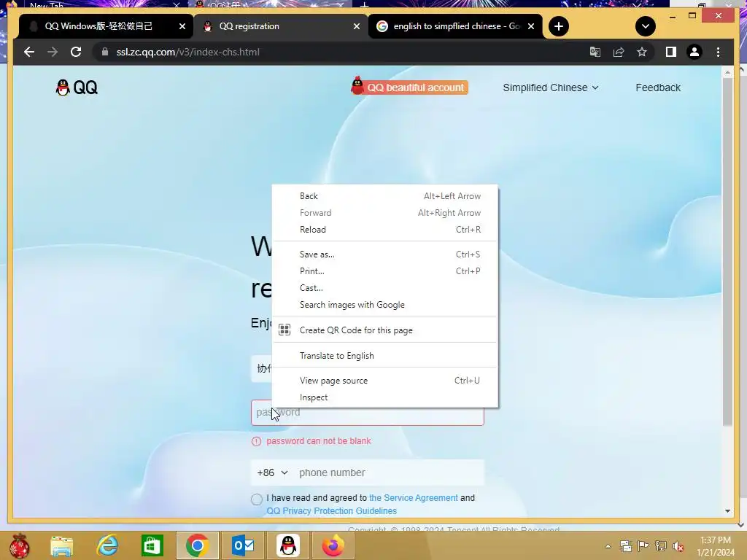The width and height of the screenshot is (747, 560).
Task: Click scrollbar up arrow
Action: coord(727,72)
